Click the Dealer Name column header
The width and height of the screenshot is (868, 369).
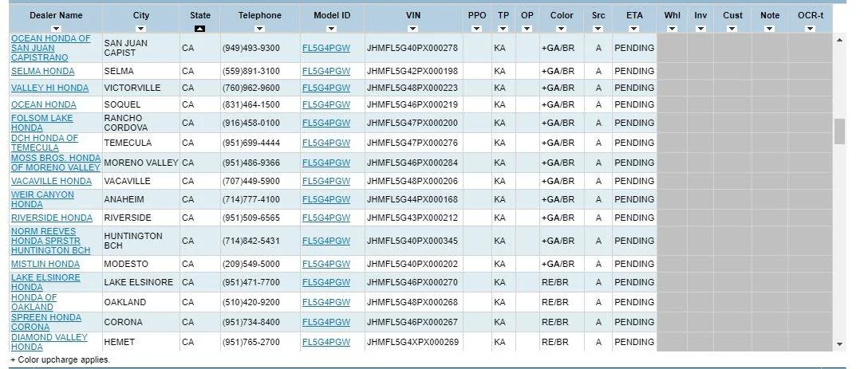(56, 15)
